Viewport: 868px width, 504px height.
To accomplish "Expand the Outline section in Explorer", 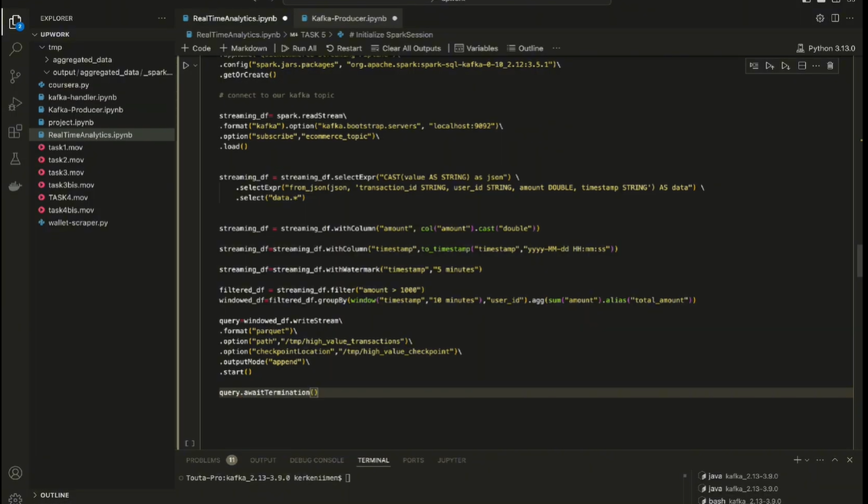I will tap(54, 496).
